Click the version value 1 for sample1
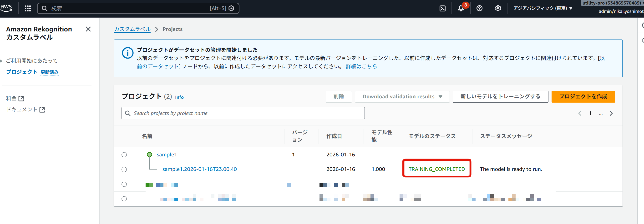 pyautogui.click(x=293, y=155)
